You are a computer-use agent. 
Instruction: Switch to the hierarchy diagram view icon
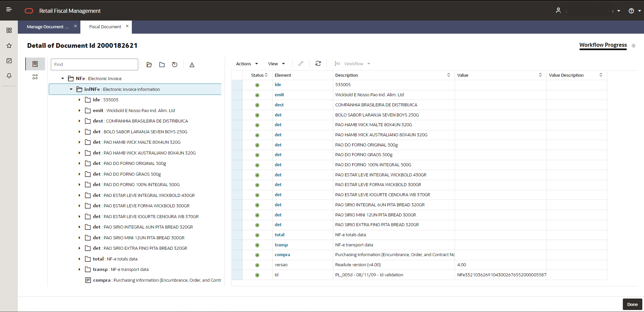[35, 77]
